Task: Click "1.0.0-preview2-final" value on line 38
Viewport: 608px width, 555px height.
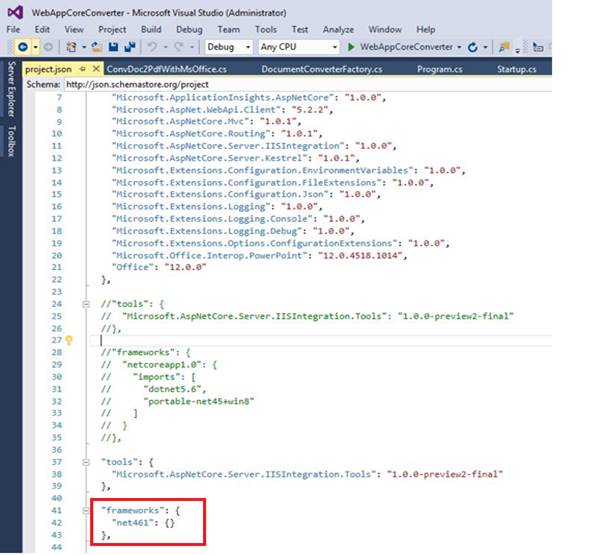Action: click(445, 475)
